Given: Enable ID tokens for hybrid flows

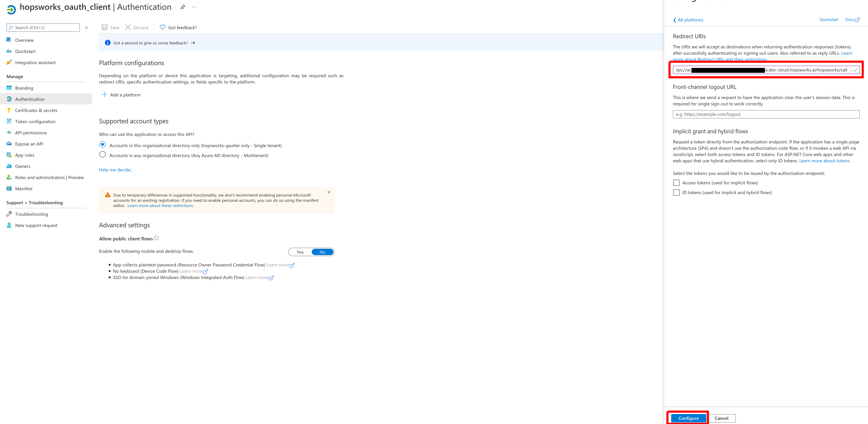Looking at the screenshot, I should point(676,192).
